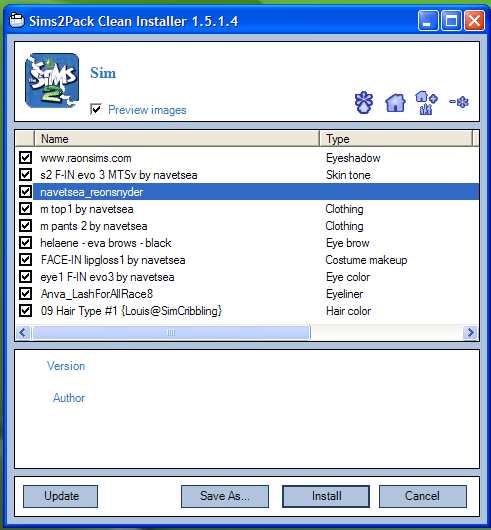
Task: Maximize the Clean Installer window
Action: [x=451, y=21]
